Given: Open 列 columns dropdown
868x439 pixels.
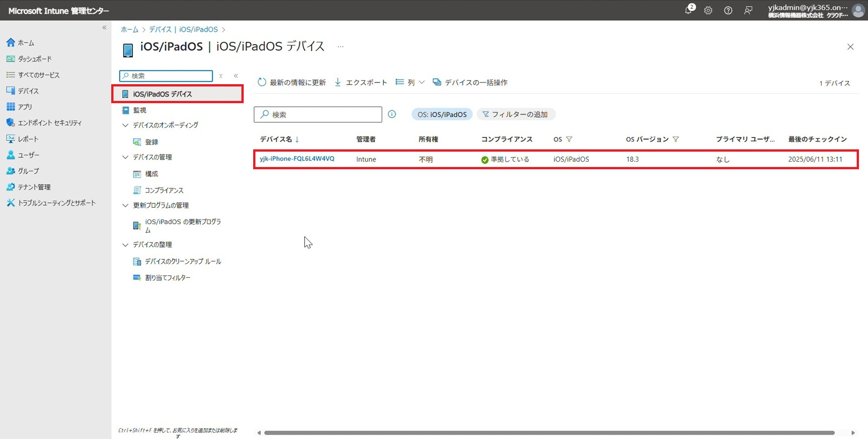Looking at the screenshot, I should point(410,82).
